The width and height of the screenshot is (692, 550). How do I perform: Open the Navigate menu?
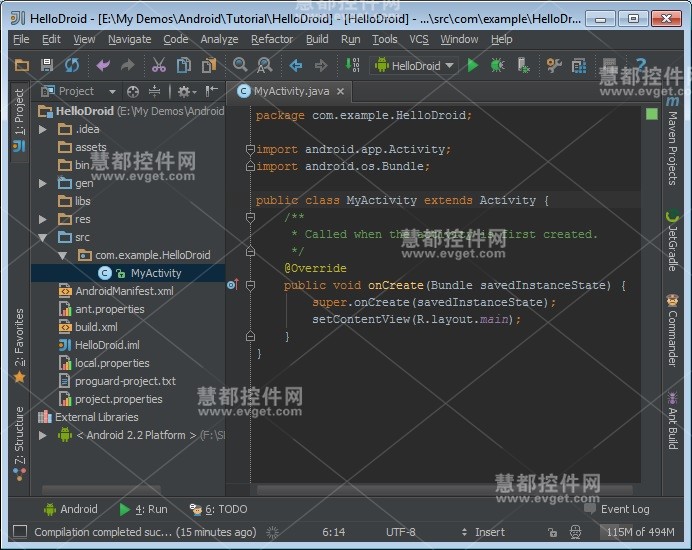pyautogui.click(x=129, y=39)
